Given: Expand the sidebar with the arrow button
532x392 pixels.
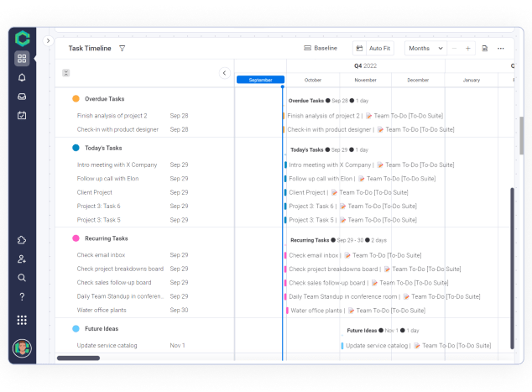Looking at the screenshot, I should coord(48,41).
